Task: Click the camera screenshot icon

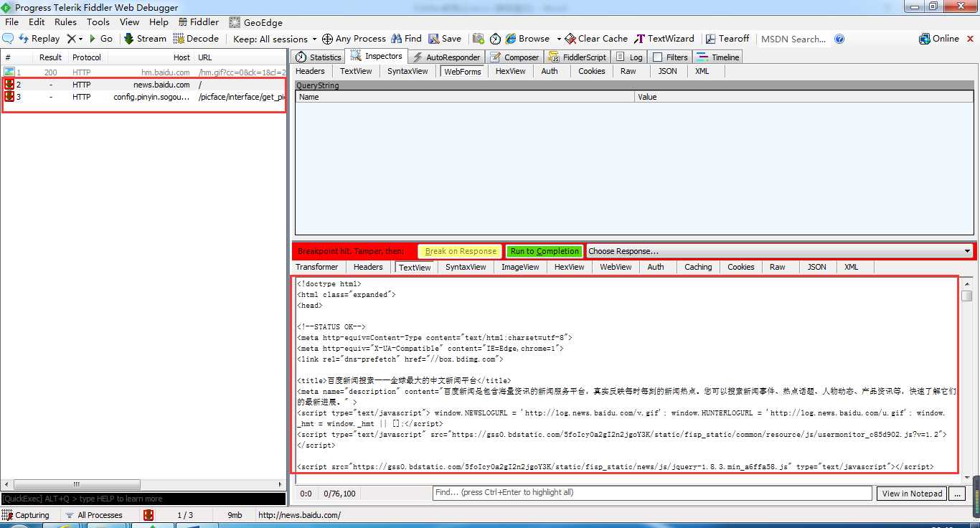Action: 478,39
